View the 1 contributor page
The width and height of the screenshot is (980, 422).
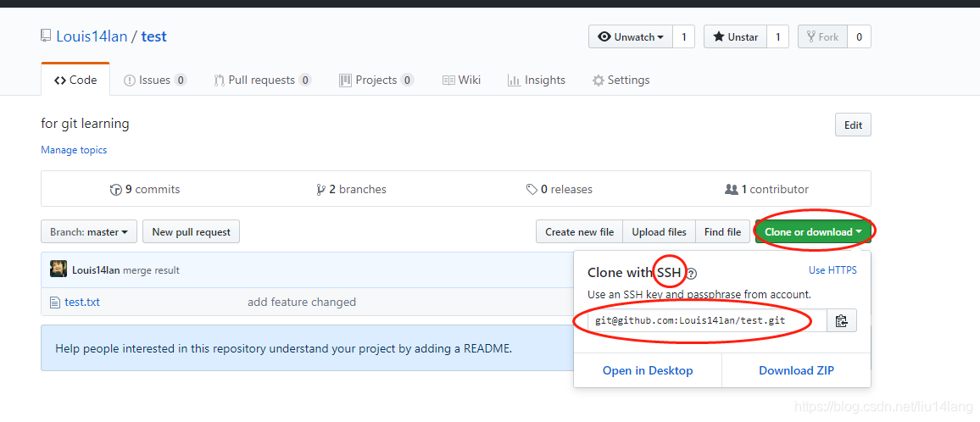pos(766,189)
